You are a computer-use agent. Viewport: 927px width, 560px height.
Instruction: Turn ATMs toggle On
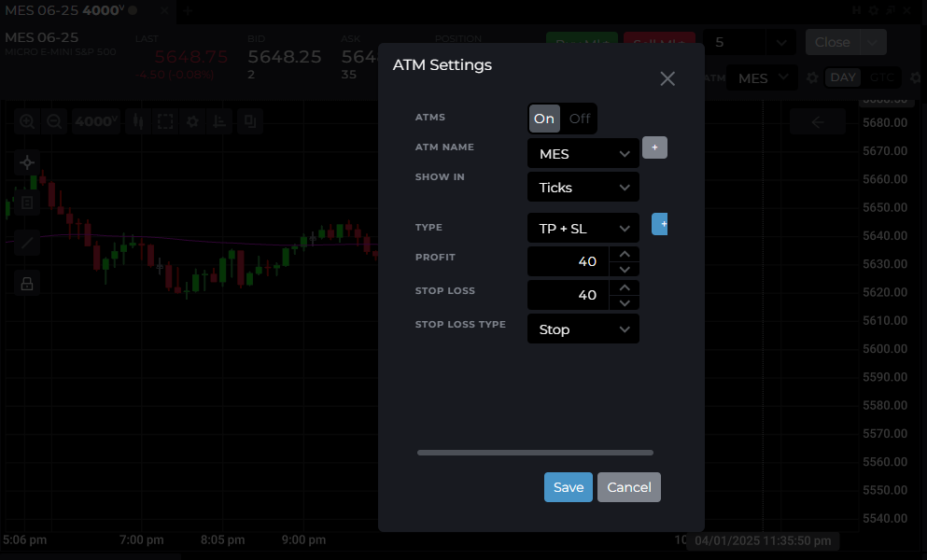pyautogui.click(x=544, y=119)
